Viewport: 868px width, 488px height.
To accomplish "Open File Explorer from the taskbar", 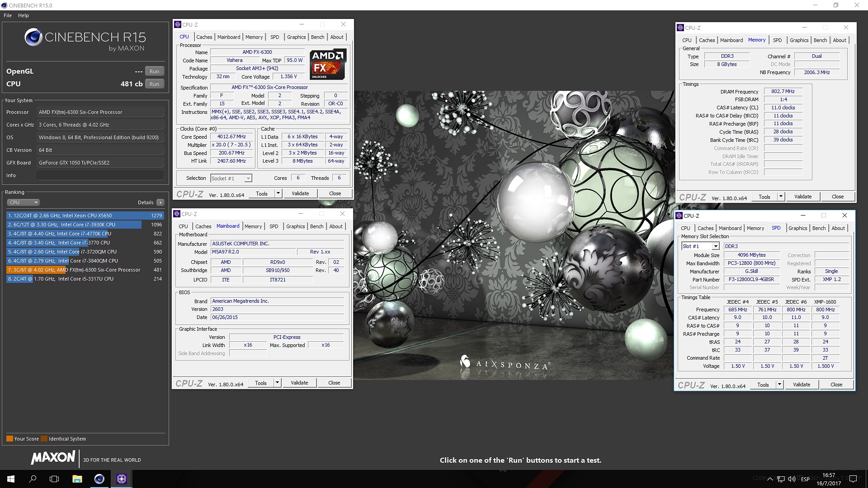I will click(x=77, y=479).
